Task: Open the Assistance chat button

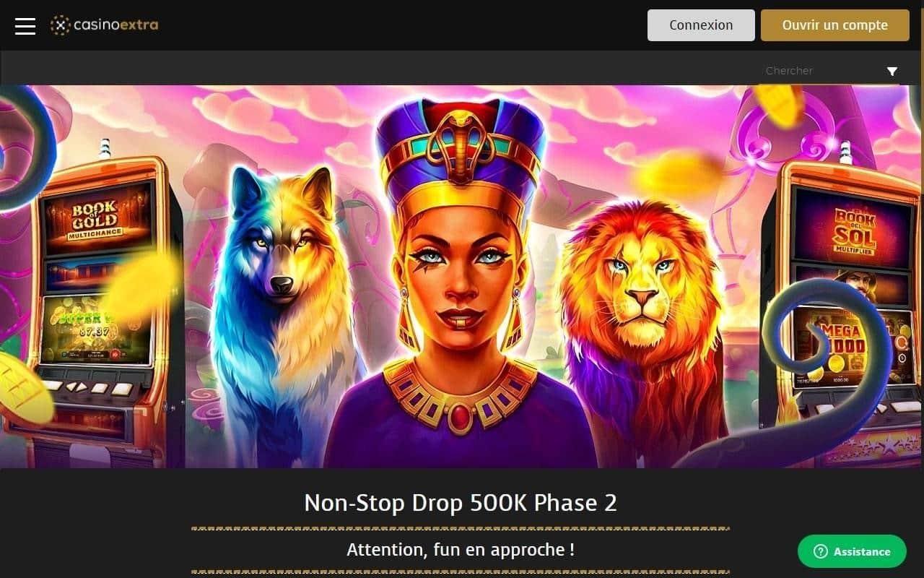Action: pyautogui.click(x=852, y=551)
